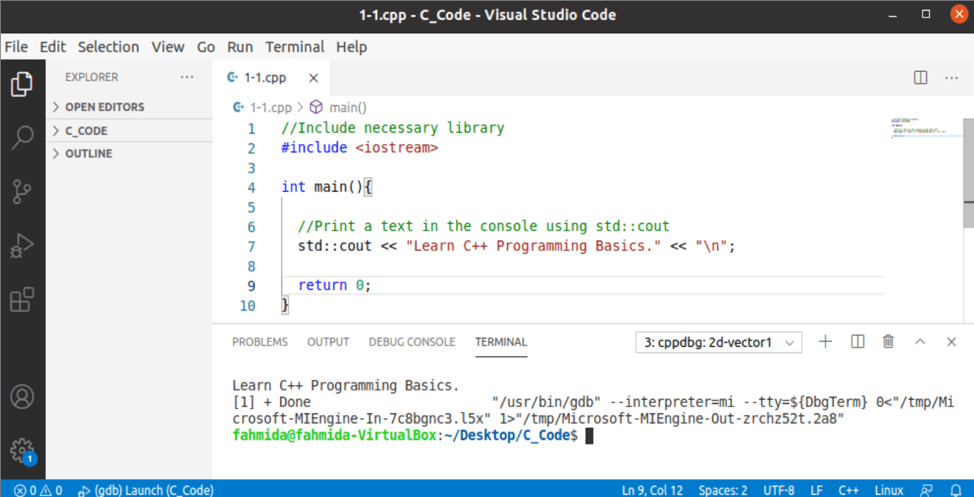Maximize the panel with up chevron

(920, 341)
